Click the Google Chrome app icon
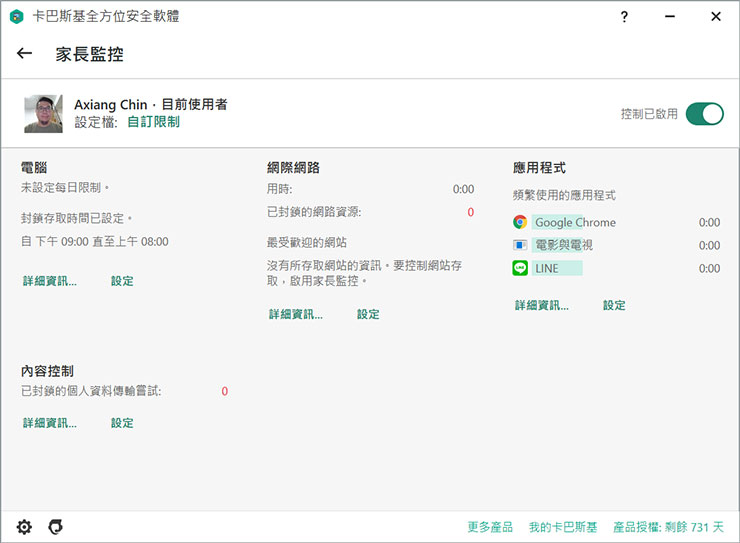740x543 pixels. point(520,222)
